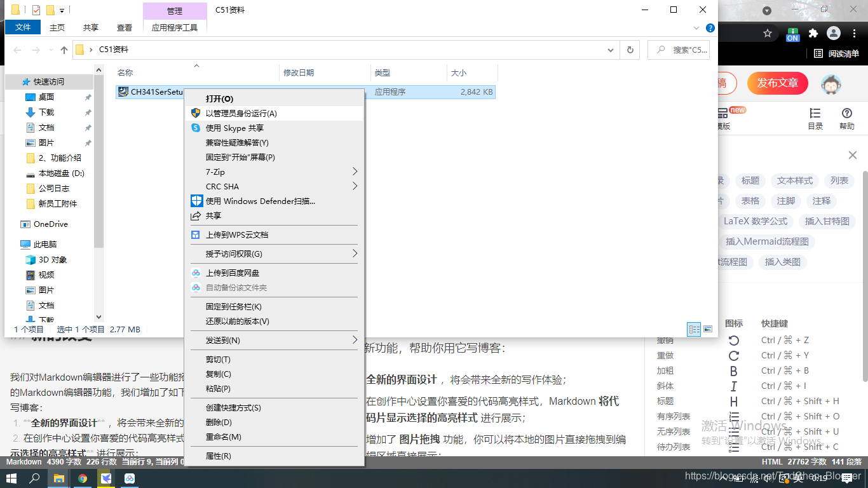The height and width of the screenshot is (488, 868).
Task: Click the LaTeX 数学公式 helper button
Action: (x=756, y=221)
